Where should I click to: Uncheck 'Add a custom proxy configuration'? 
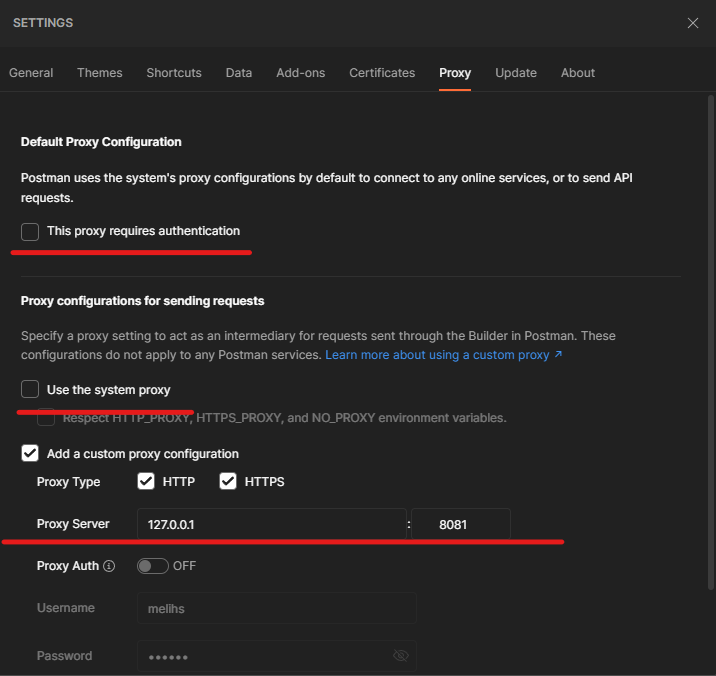pos(30,454)
